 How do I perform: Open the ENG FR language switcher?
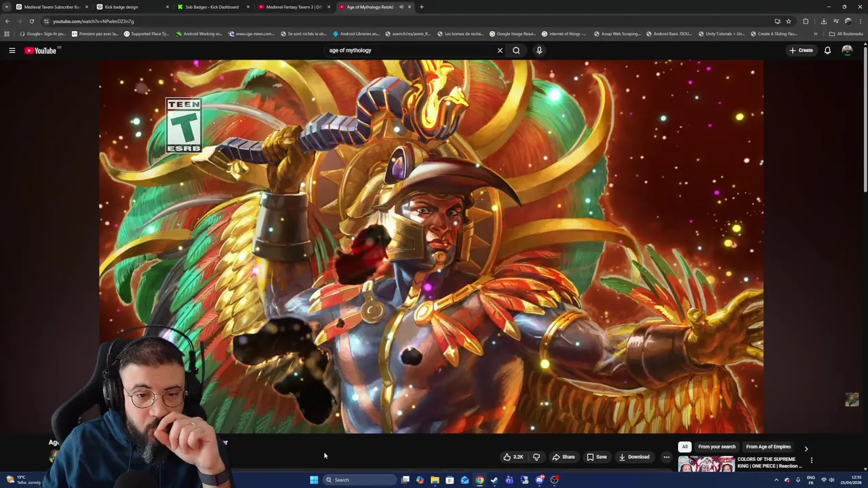click(x=810, y=480)
